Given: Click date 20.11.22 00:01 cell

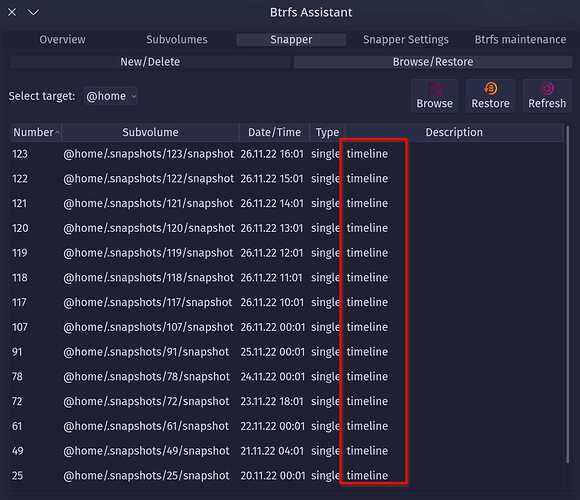Looking at the screenshot, I should click(273, 476).
